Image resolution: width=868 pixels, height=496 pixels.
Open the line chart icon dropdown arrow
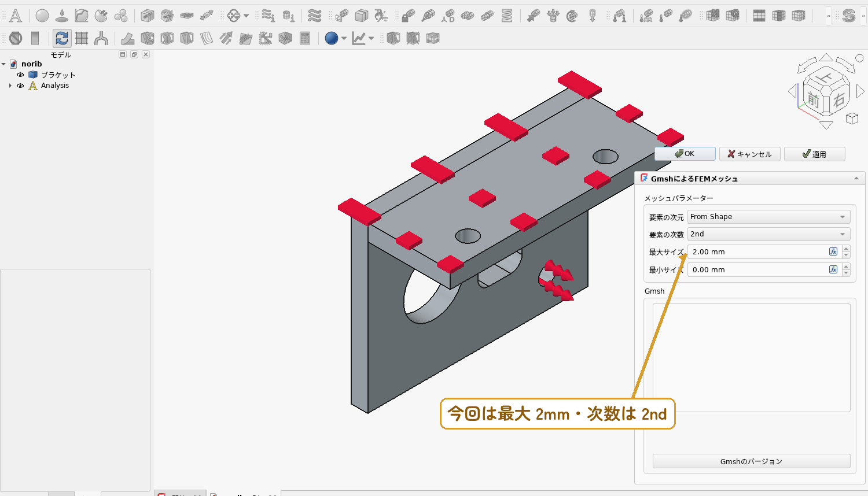[x=371, y=39]
